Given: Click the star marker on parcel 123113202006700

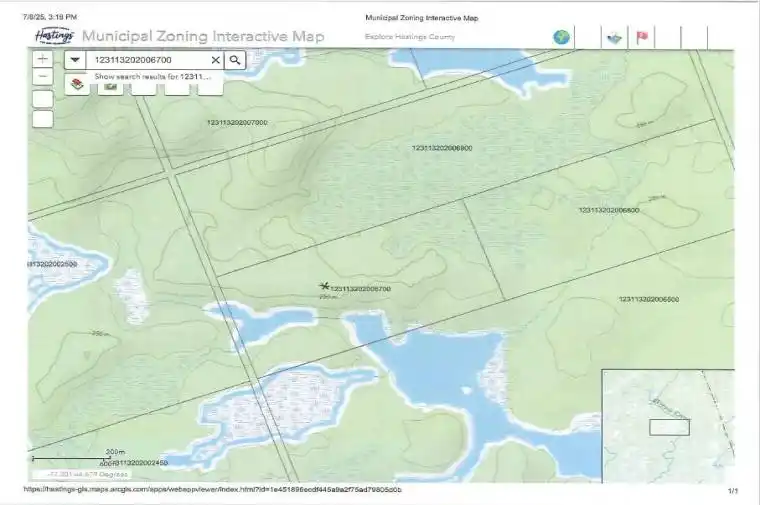Looking at the screenshot, I should (x=324, y=286).
